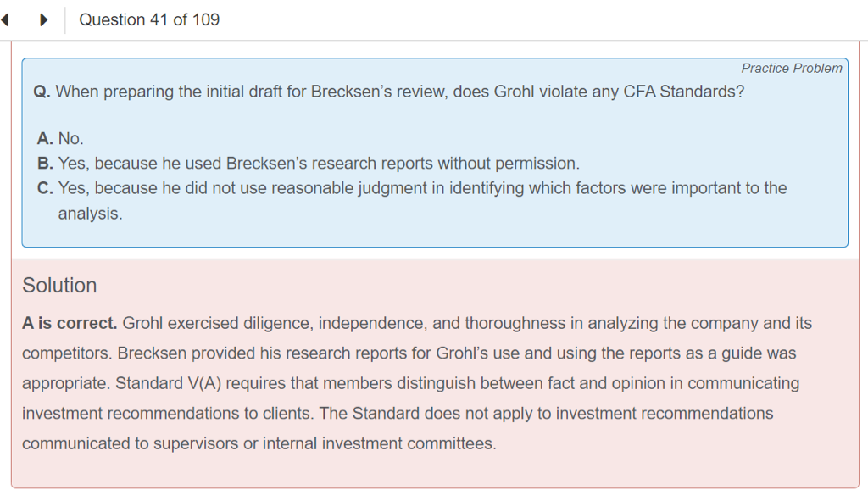Choose the answer about using reports without permission
868x501 pixels.
(x=319, y=163)
